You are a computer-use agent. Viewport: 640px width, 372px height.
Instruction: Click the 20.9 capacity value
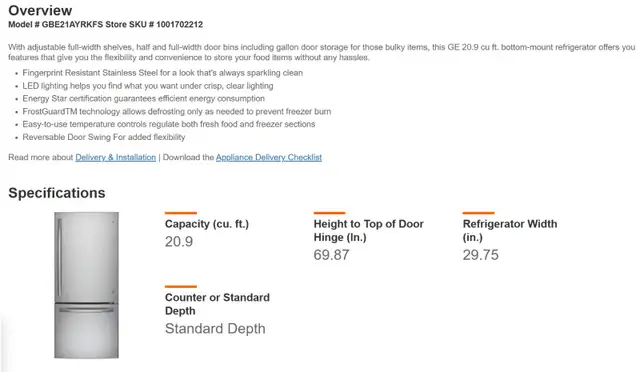[179, 241]
